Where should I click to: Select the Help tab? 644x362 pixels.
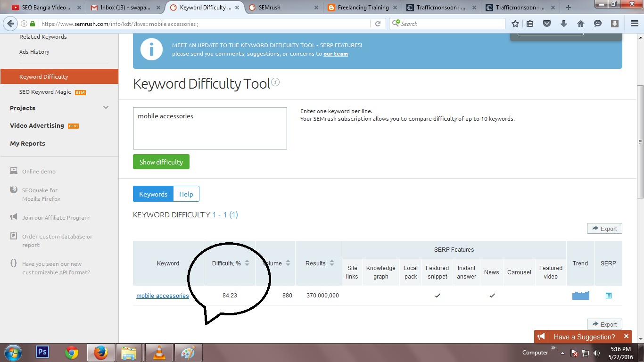(x=186, y=194)
